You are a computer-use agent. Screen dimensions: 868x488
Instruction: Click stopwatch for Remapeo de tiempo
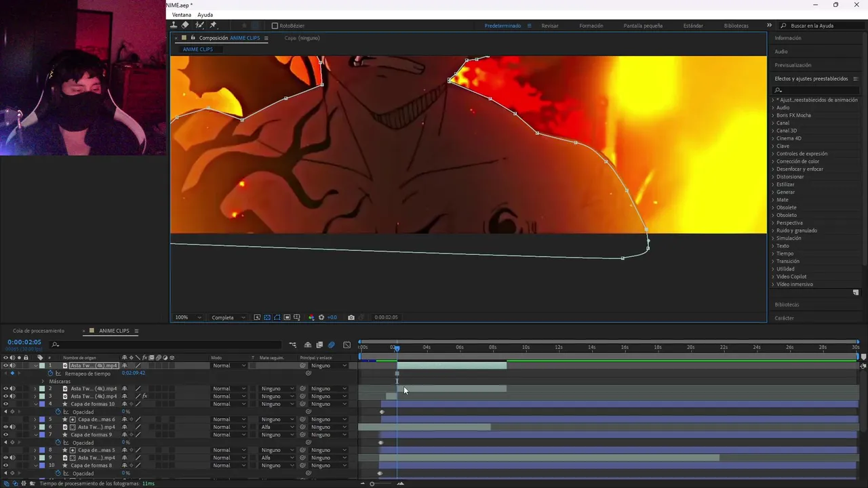point(50,373)
